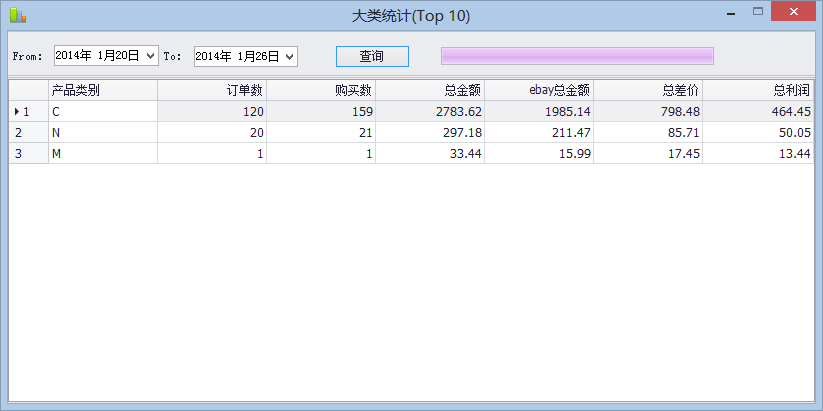Image resolution: width=823 pixels, height=411 pixels.
Task: Click the 查询 query button
Action: pos(372,57)
